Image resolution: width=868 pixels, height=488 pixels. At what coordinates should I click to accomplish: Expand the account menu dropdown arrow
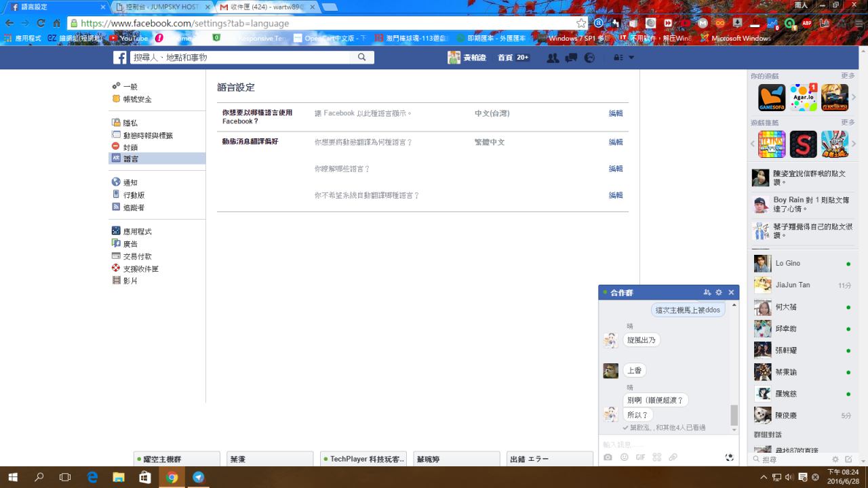coord(631,58)
